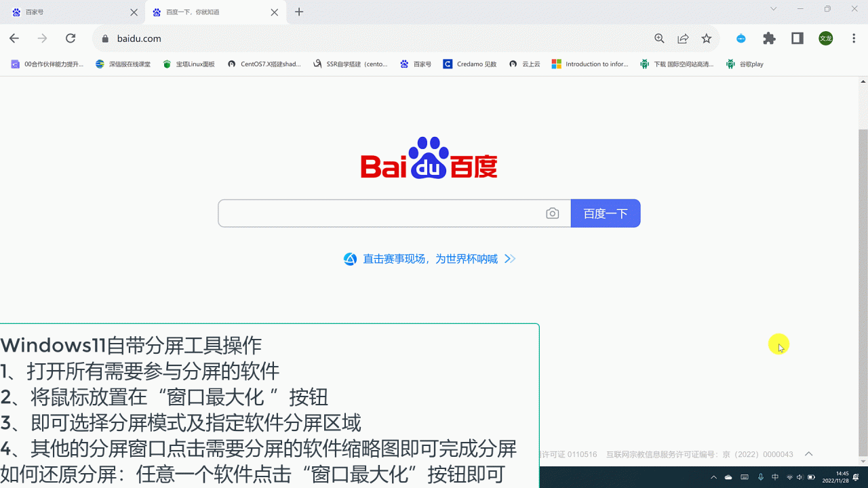
Task: Check the battery tray icon
Action: click(x=812, y=477)
